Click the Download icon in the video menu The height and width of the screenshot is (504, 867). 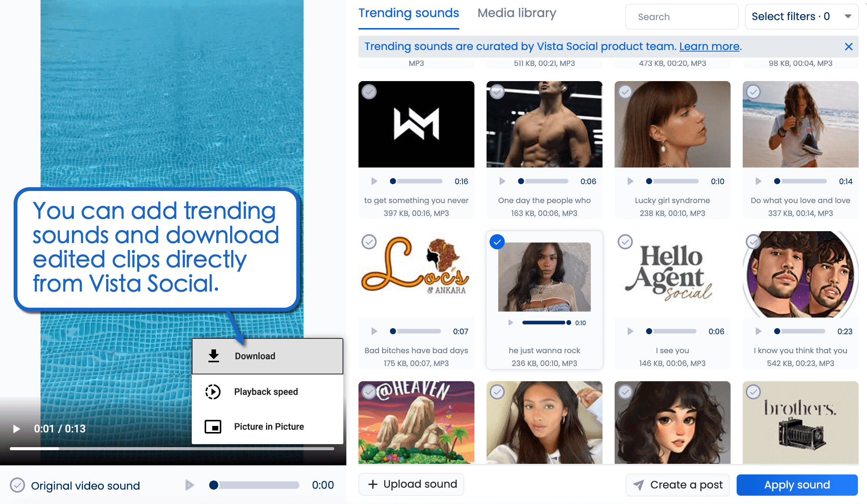click(213, 355)
